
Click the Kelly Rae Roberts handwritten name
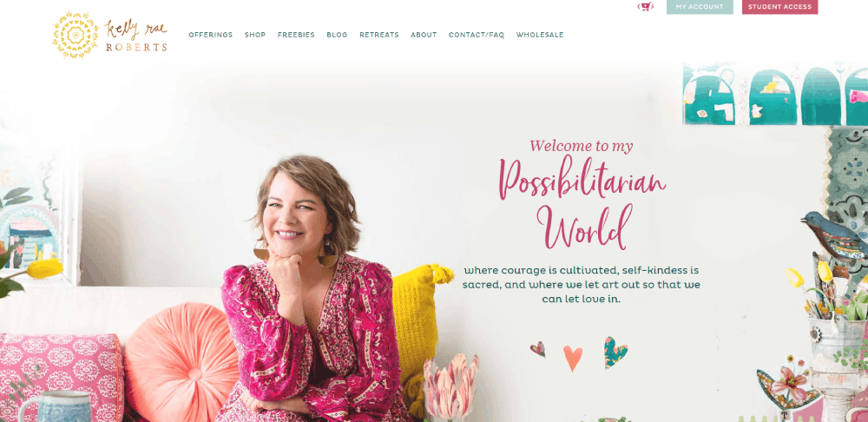[x=136, y=36]
